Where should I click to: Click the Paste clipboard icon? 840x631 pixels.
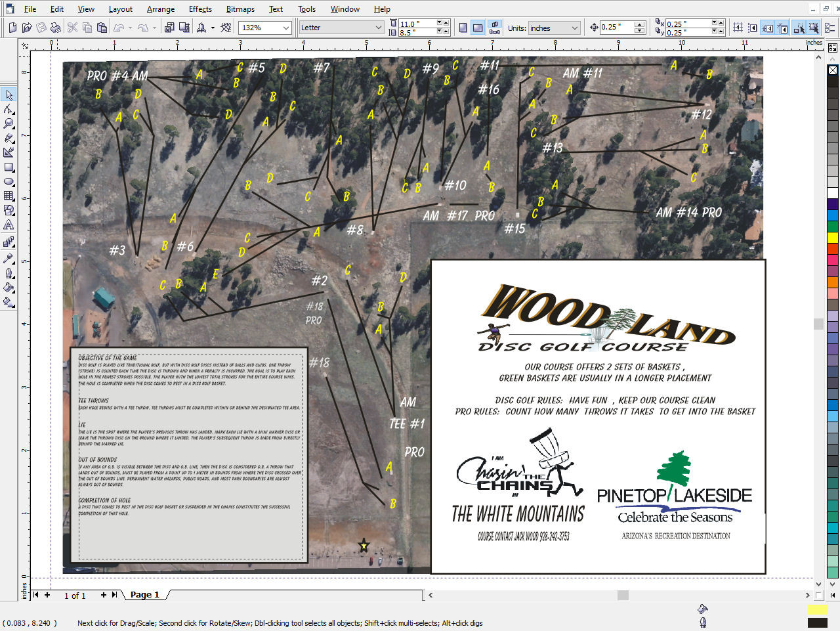coord(102,28)
